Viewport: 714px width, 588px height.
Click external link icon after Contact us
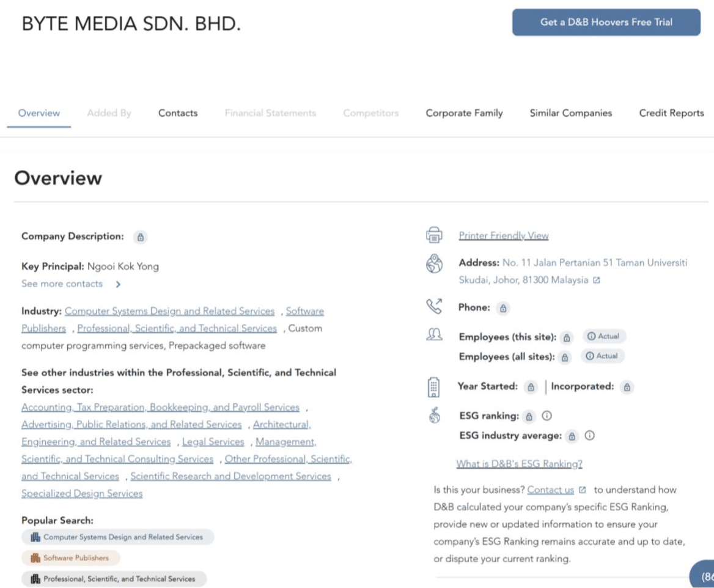pos(582,490)
